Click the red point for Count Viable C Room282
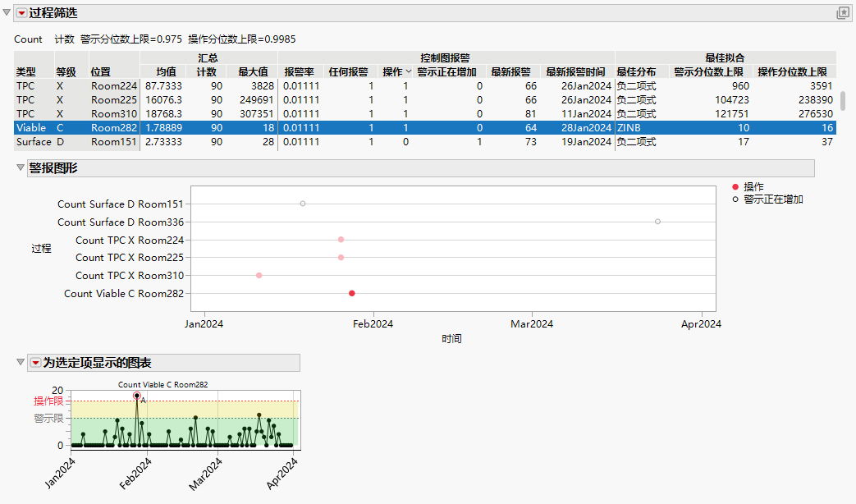This screenshot has width=856, height=504. coord(352,293)
